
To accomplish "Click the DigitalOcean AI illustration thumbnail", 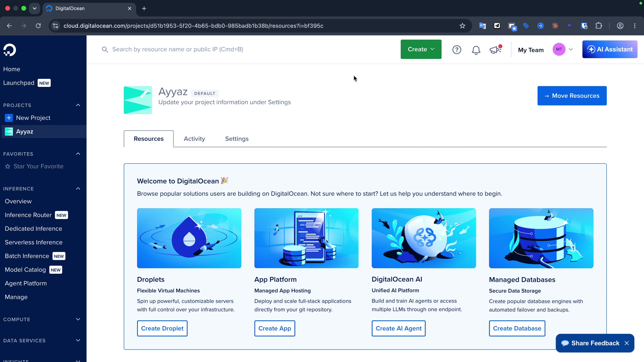I will coord(424,238).
